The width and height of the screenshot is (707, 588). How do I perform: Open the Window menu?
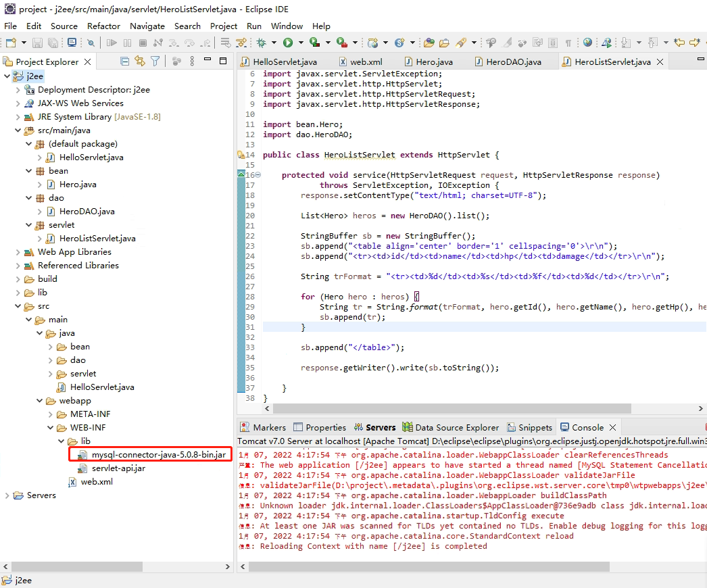pos(287,26)
